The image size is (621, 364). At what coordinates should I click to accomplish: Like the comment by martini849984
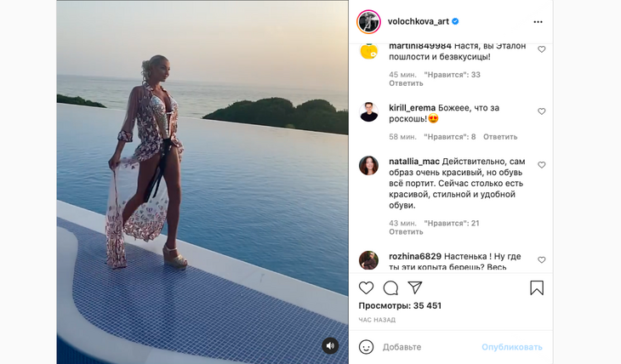pyautogui.click(x=542, y=49)
